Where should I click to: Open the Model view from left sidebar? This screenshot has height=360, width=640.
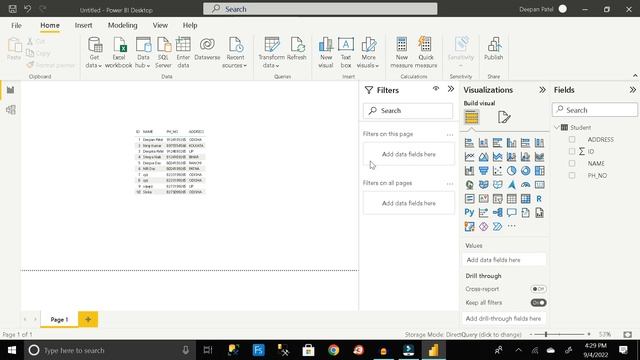11,110
